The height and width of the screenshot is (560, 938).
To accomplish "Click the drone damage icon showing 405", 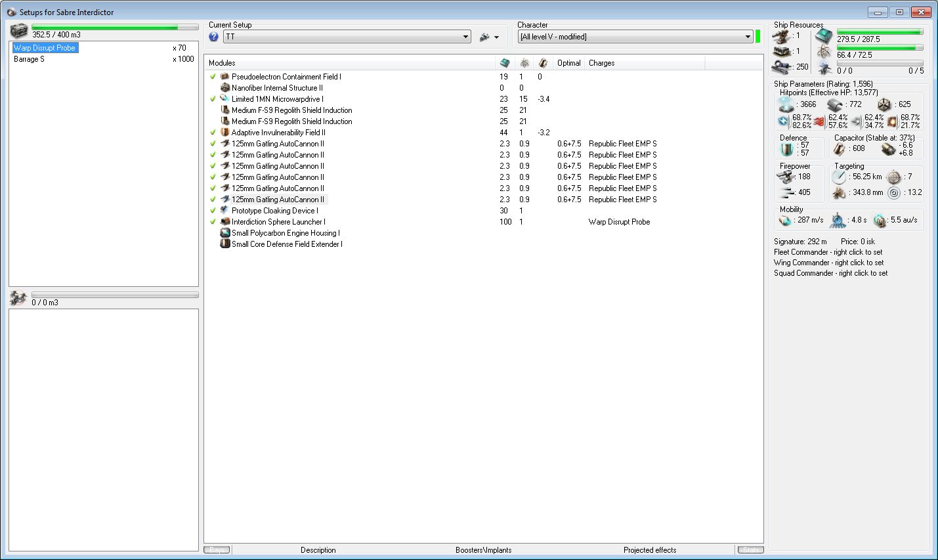I will (x=786, y=192).
